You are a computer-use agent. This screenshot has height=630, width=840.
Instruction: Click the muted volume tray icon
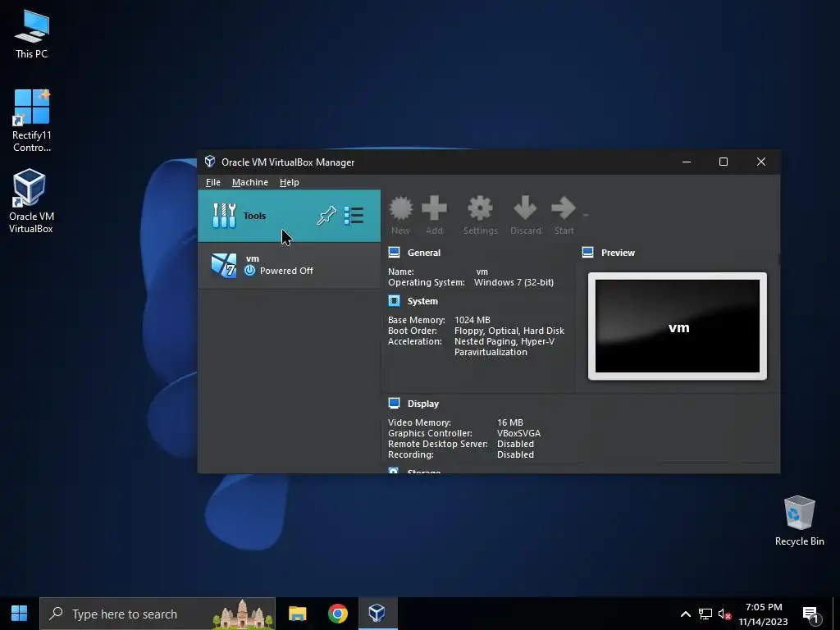coord(724,614)
